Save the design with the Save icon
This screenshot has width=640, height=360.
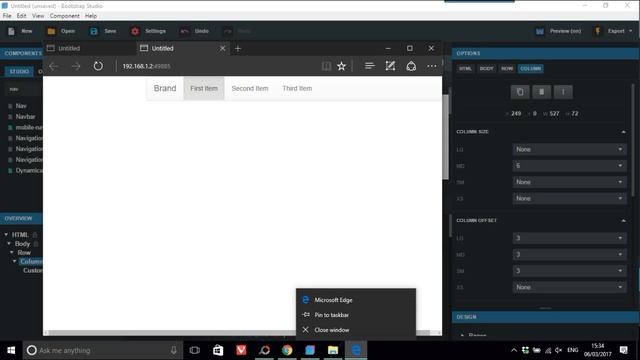tap(94, 31)
